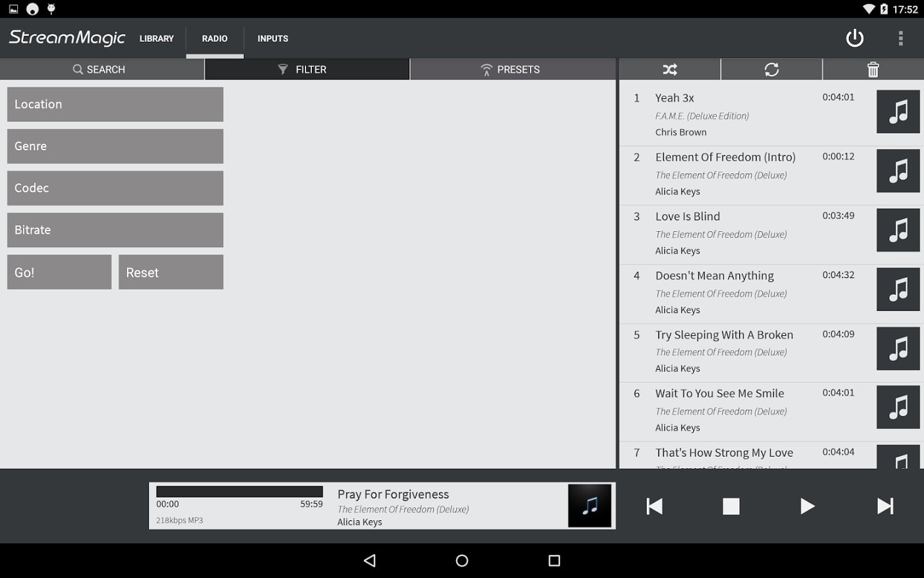Clear filters with the Reset button
924x578 pixels.
[x=171, y=272]
